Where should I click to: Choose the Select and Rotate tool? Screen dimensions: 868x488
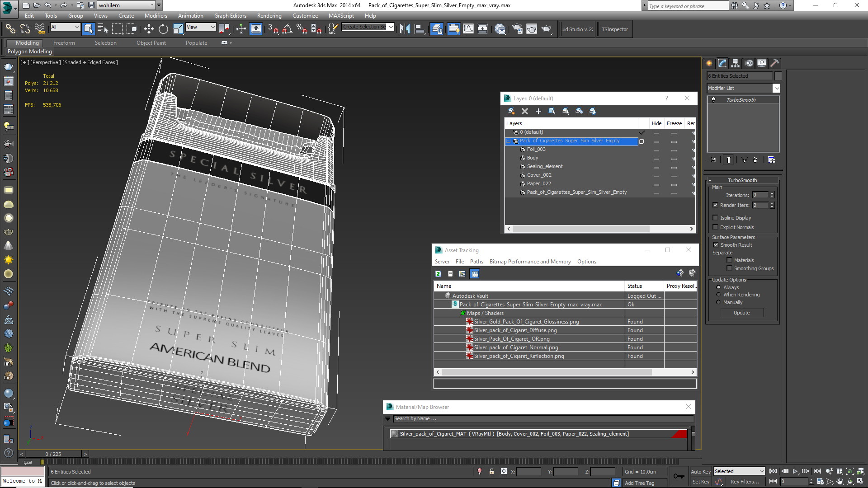163,29
